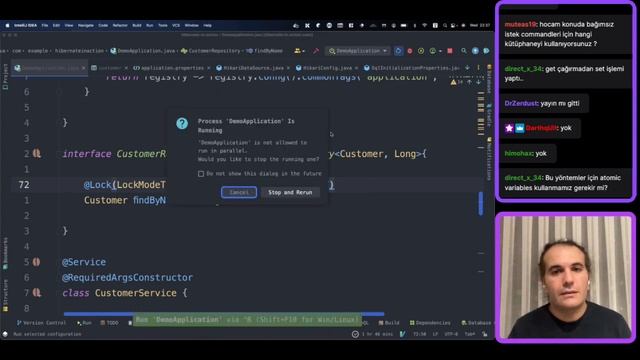Jump to next highlighted error arrow
640x360 pixels.
pyautogui.click(x=478, y=82)
